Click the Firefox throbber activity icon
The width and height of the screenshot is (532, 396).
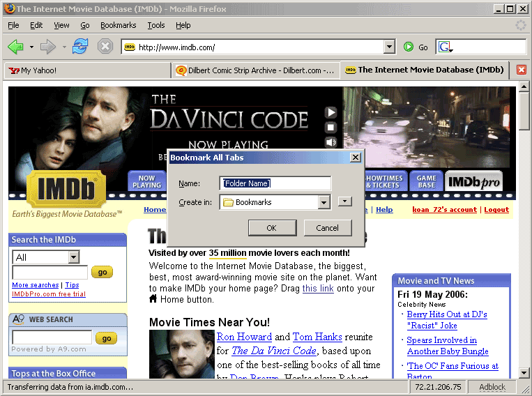[520, 25]
